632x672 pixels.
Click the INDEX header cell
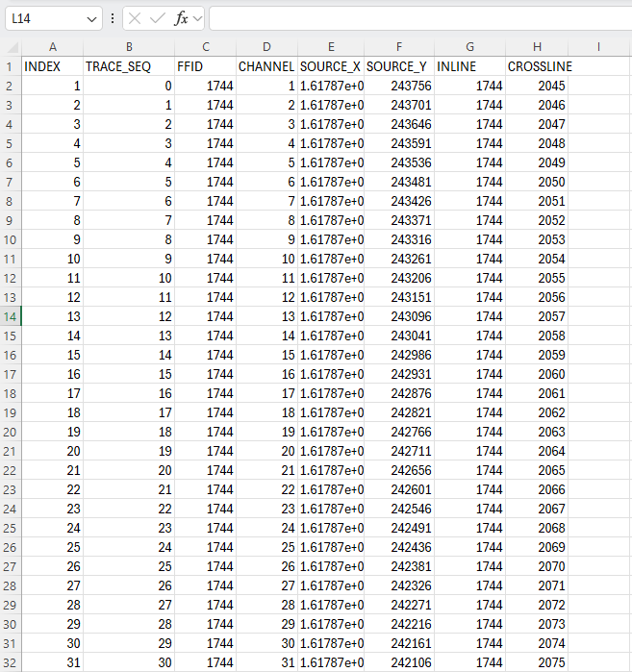[x=52, y=67]
